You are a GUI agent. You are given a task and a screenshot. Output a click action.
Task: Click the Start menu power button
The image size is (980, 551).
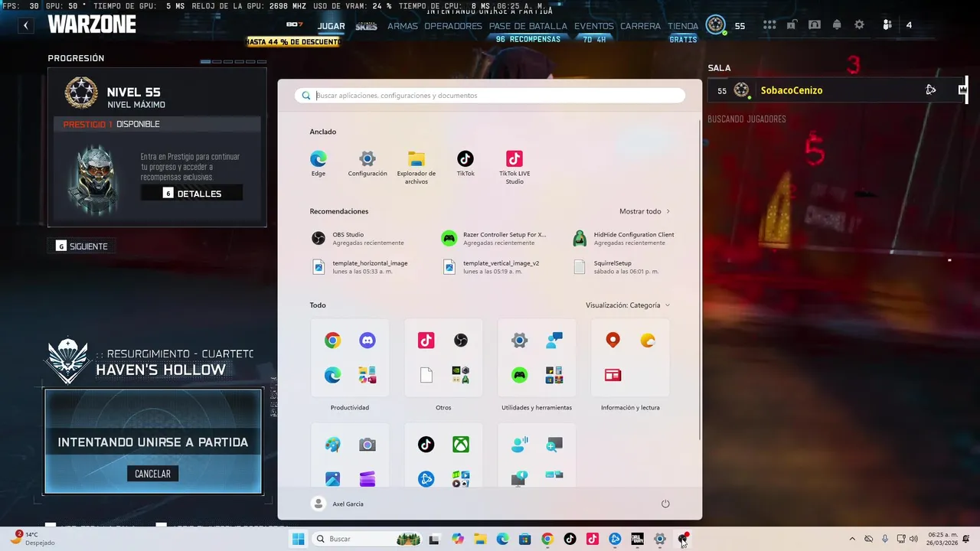tap(665, 504)
